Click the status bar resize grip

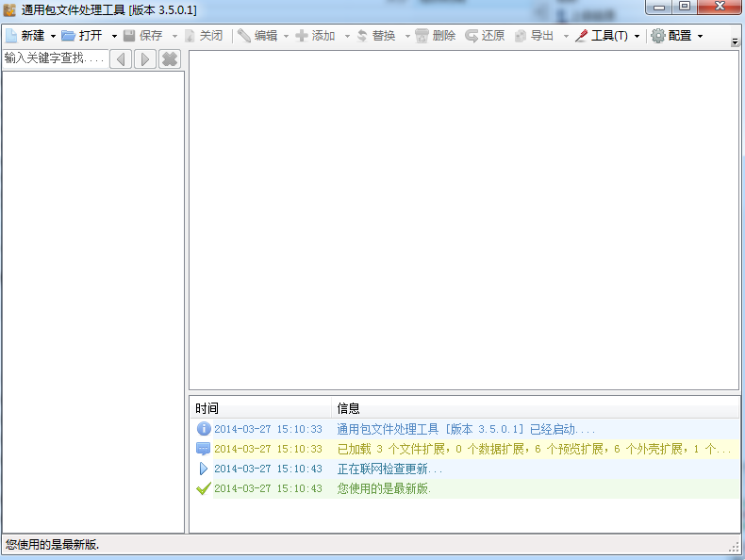(734, 547)
